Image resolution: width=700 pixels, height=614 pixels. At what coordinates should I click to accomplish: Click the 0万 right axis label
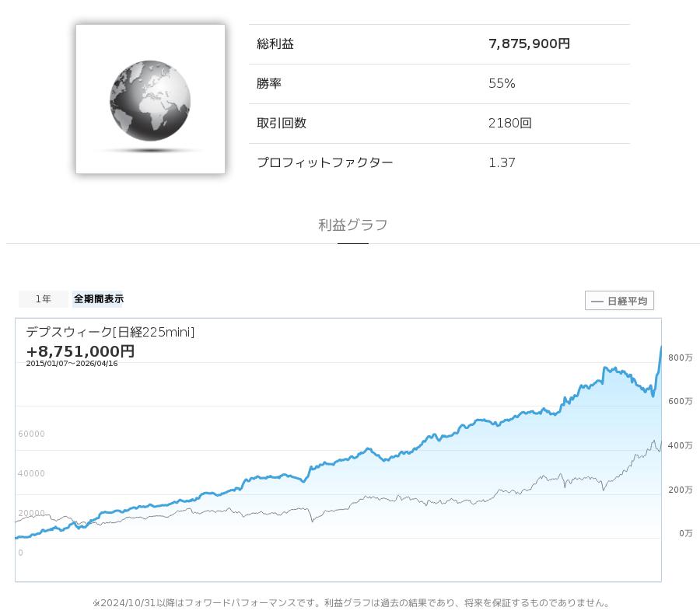coord(685,533)
